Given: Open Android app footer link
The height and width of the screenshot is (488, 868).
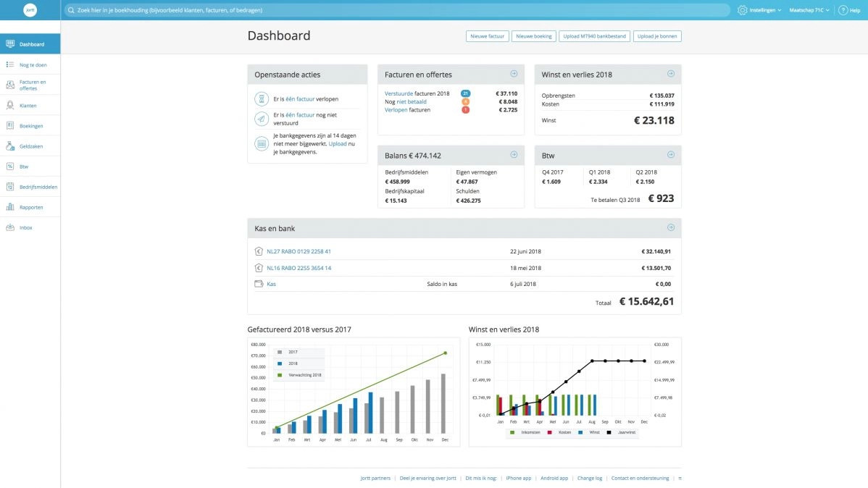Looking at the screenshot, I should (x=554, y=478).
